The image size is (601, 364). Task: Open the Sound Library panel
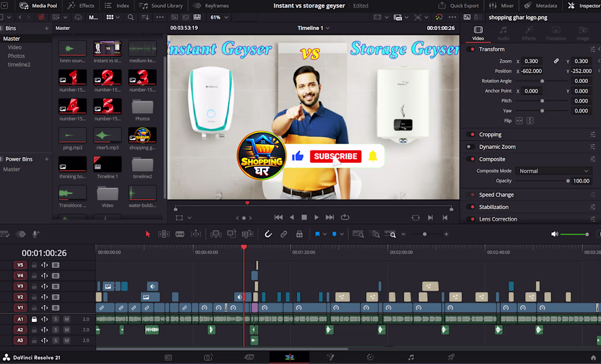(x=161, y=6)
